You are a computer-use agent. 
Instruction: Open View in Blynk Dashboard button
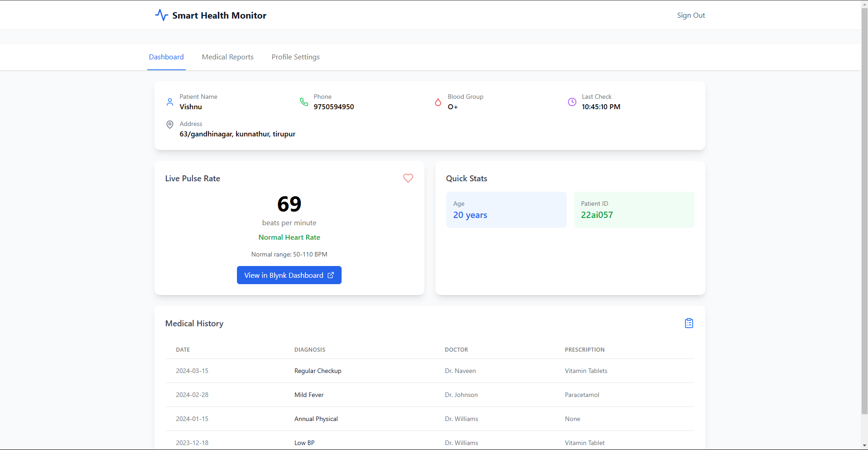click(289, 275)
